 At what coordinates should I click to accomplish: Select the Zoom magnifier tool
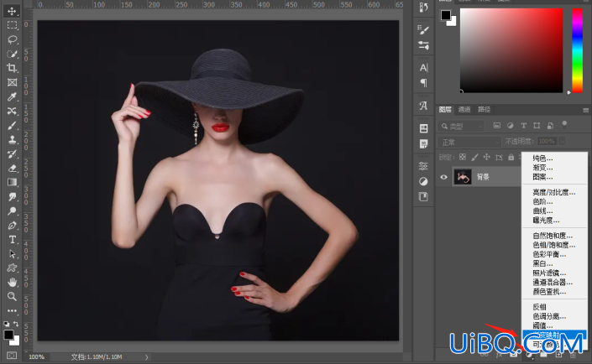click(x=12, y=296)
